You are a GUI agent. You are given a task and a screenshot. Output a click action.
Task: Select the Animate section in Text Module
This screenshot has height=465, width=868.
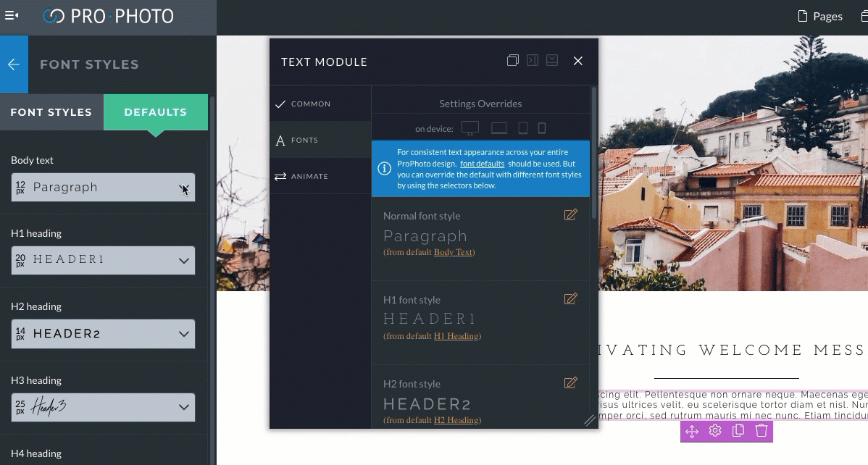coord(320,176)
